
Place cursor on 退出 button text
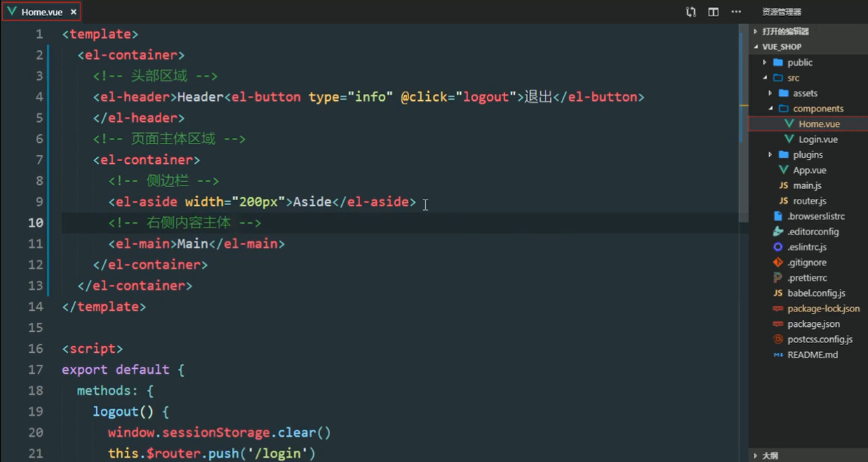click(538, 97)
